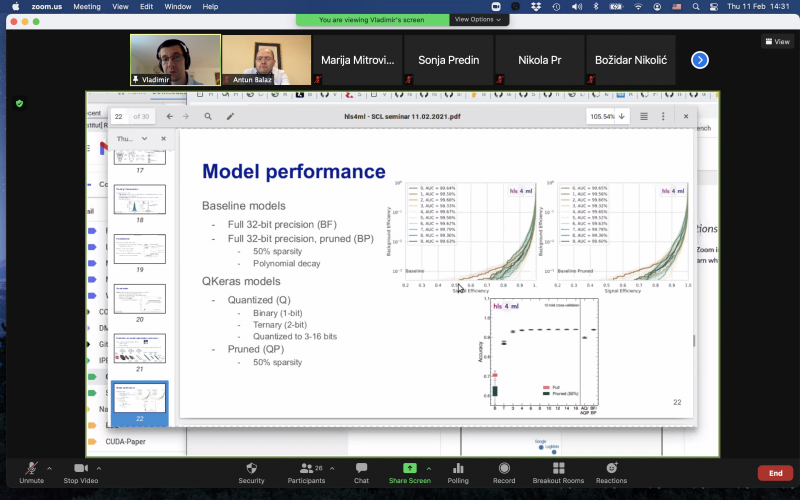
Task: Open PDF viewer three-dot more menu
Action: point(663,116)
